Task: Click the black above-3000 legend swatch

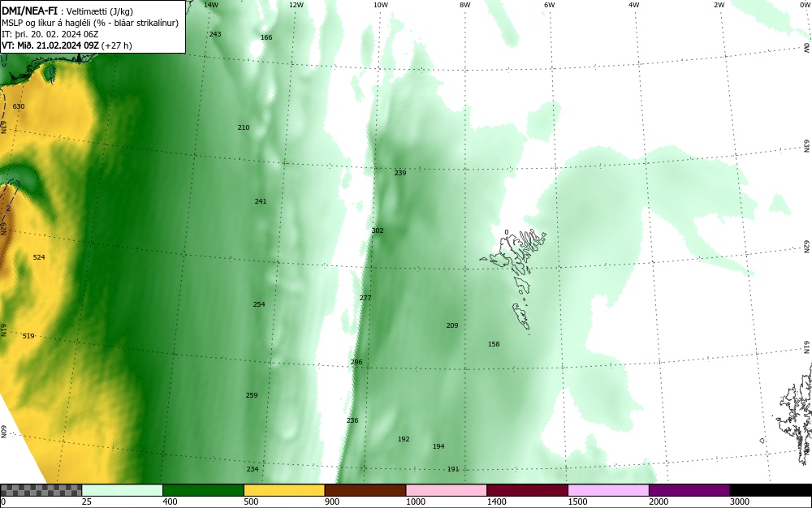Action: coord(771,490)
